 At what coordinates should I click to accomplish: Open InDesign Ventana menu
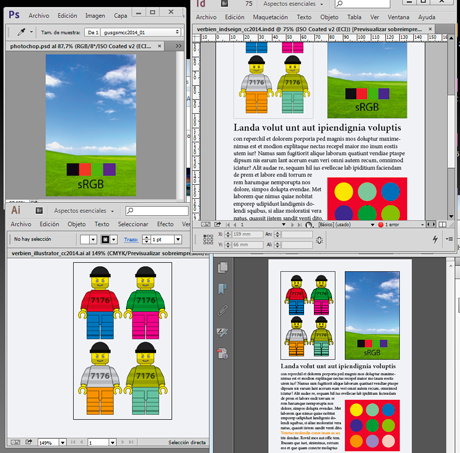[398, 17]
